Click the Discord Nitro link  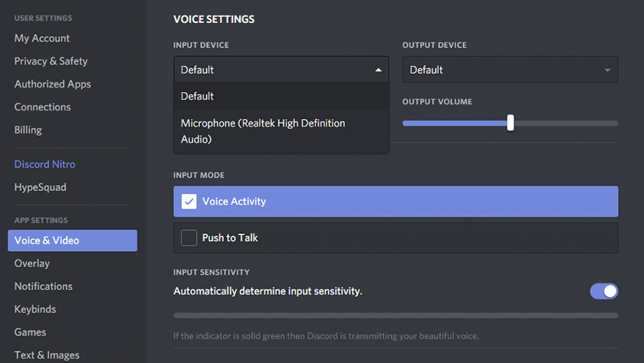coord(44,164)
